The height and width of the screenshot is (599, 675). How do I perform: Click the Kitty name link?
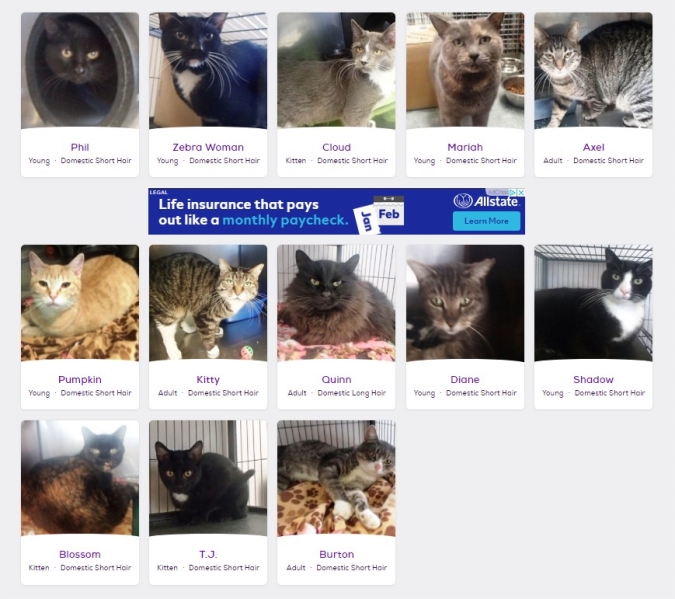[x=208, y=380]
